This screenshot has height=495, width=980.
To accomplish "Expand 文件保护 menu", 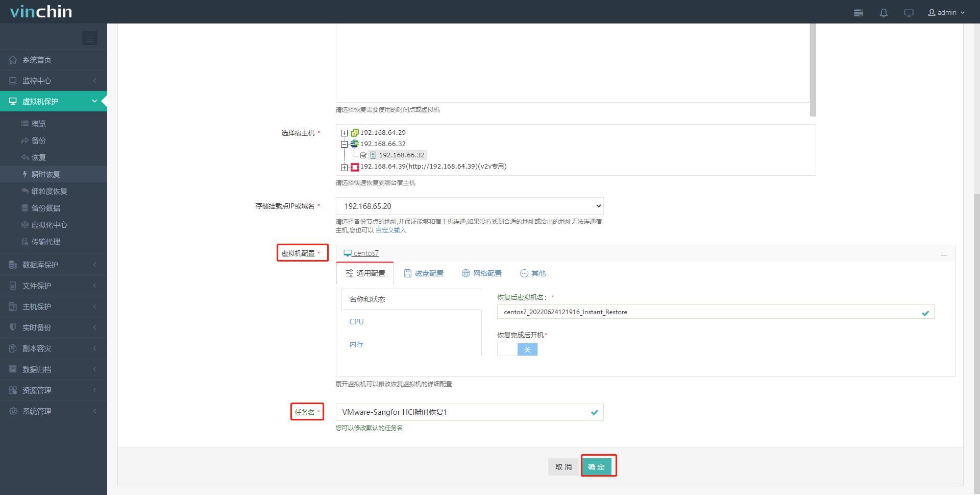I will point(54,286).
